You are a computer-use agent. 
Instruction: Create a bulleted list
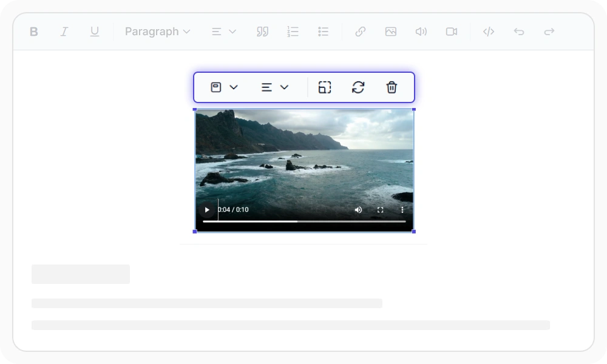pos(324,32)
